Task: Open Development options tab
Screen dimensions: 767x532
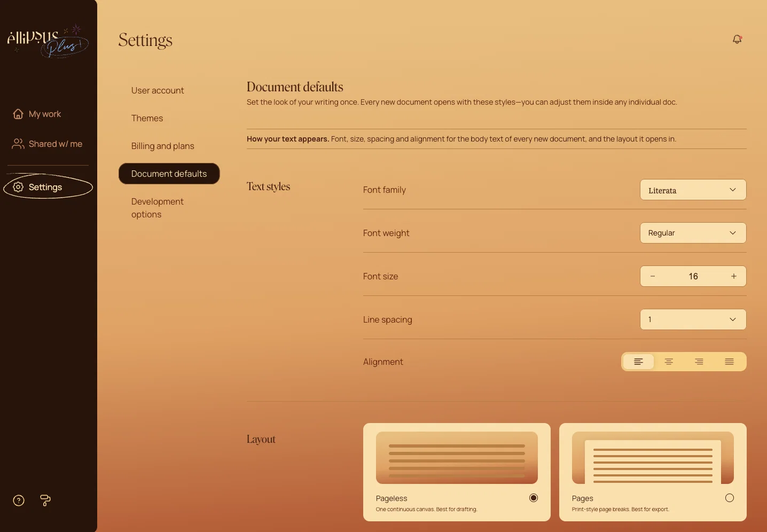Action: pos(158,208)
